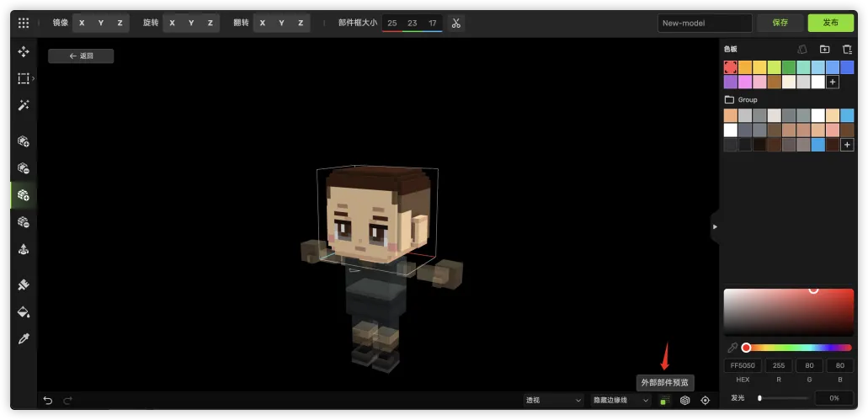Choose the Paint Bucket fill tool
Image resolution: width=868 pixels, height=420 pixels.
24,311
